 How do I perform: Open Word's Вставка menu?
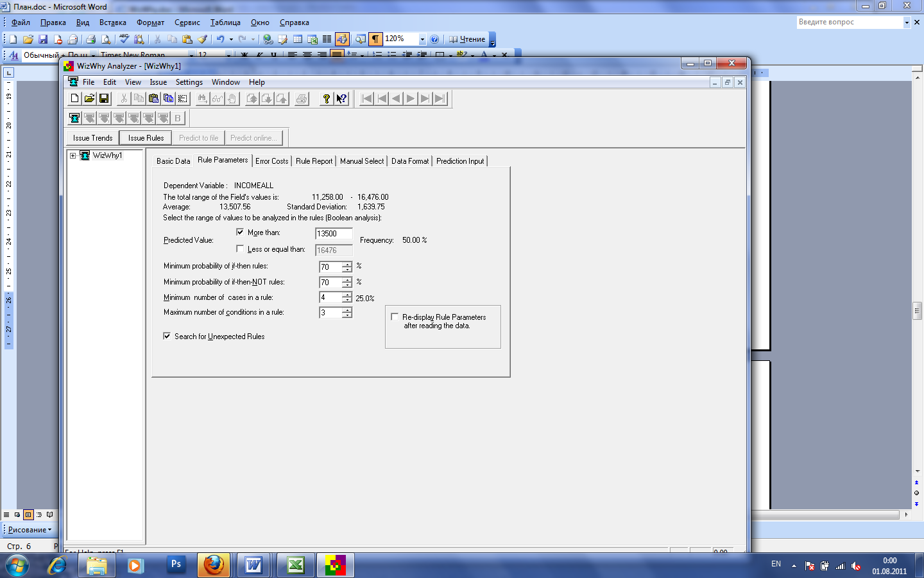pos(113,22)
